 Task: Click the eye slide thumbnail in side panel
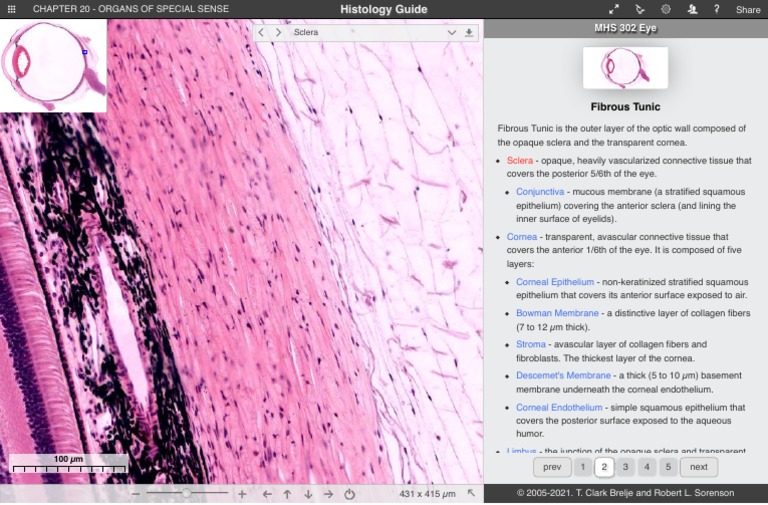click(625, 68)
